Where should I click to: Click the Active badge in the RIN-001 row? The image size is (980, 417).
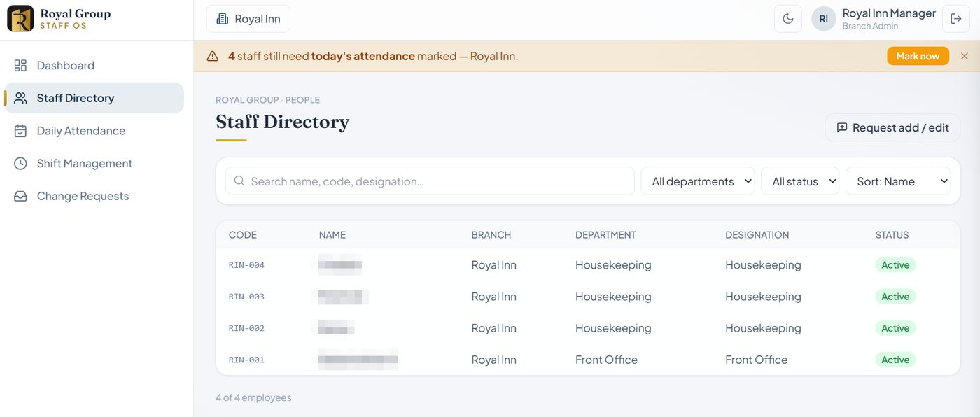895,360
